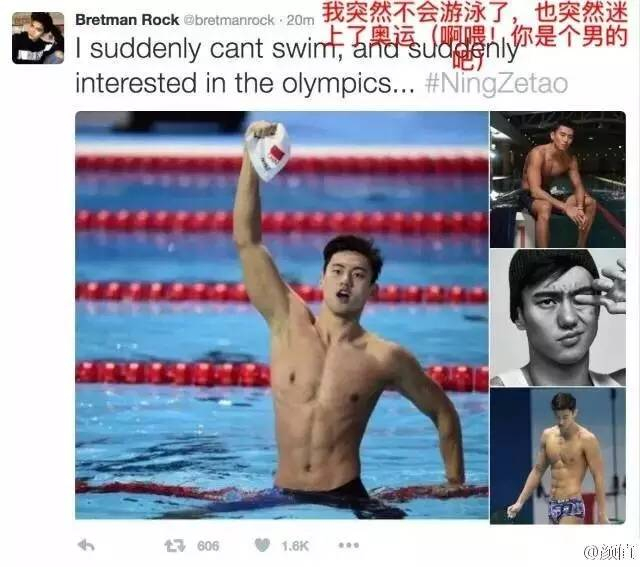Click the Weibo watermark in the corner
The image size is (640, 567).
pos(611,552)
